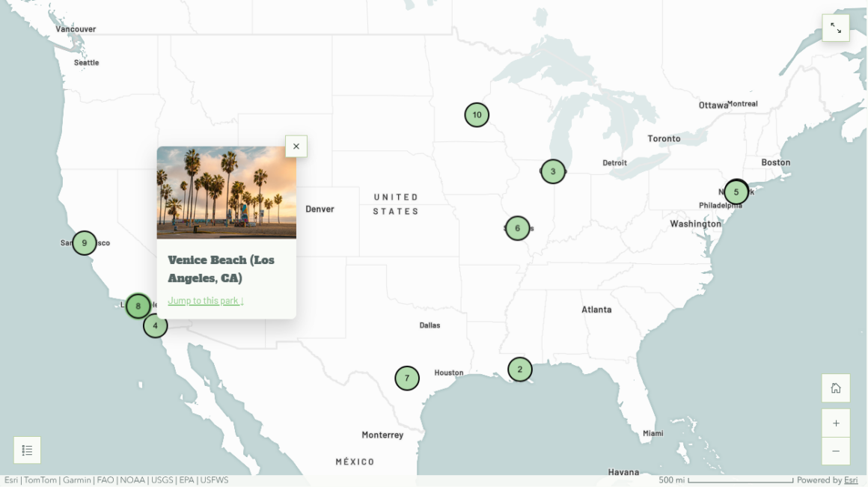Expand map to fullscreen

pos(835,28)
